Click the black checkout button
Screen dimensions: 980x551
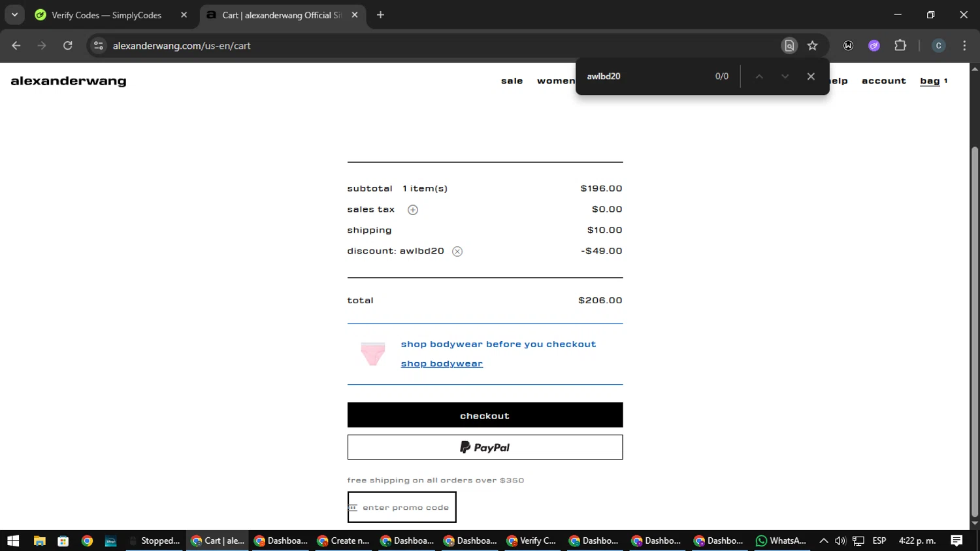click(485, 415)
